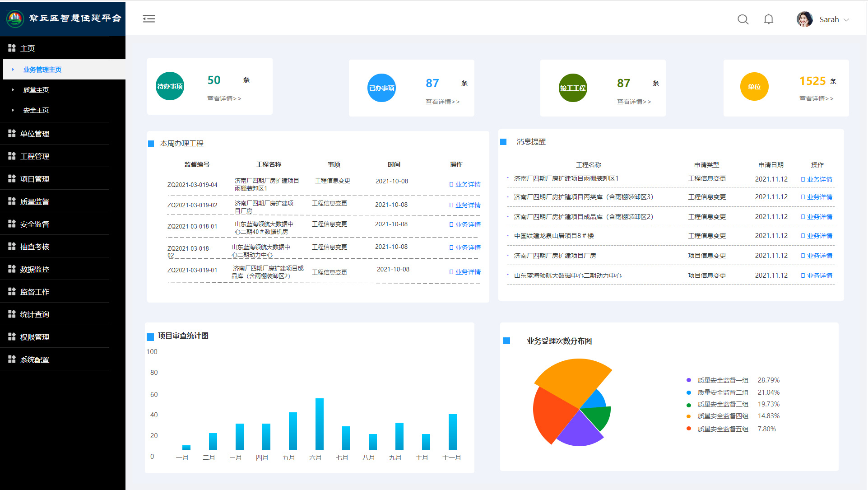Select 质量主页 submenu item

coord(36,90)
